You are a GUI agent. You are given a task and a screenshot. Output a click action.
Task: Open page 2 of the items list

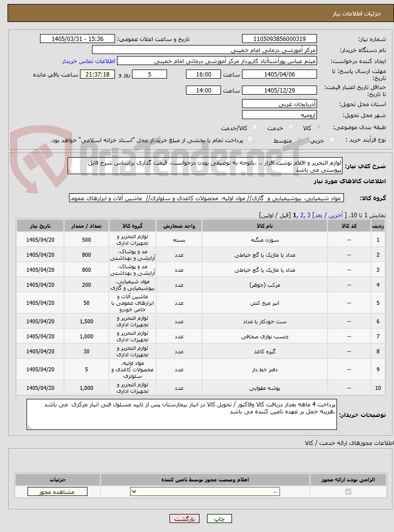point(302,215)
